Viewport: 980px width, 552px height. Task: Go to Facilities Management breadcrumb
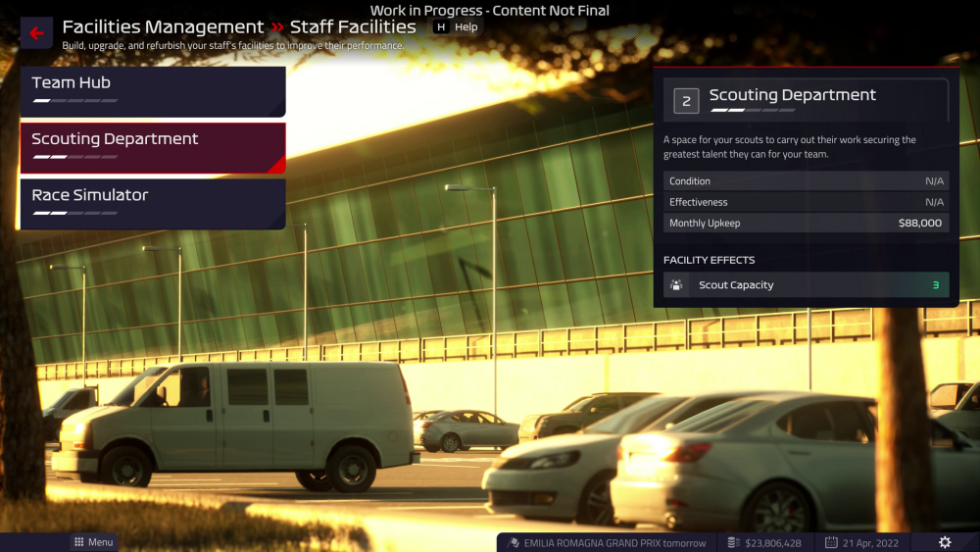pos(163,26)
